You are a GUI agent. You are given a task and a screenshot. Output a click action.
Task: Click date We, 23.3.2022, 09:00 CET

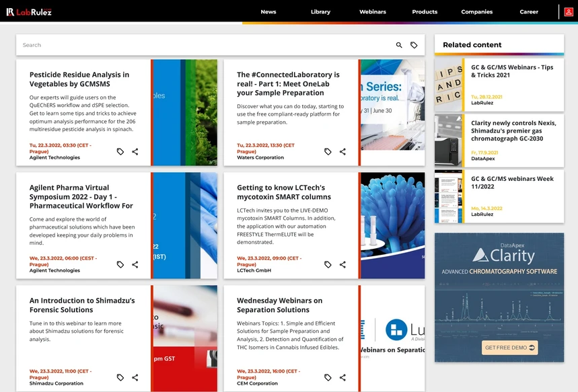[x=269, y=261]
